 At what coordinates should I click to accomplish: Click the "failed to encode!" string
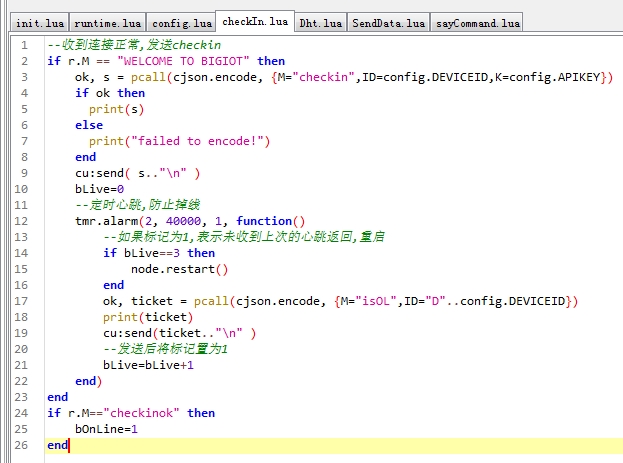(197, 141)
